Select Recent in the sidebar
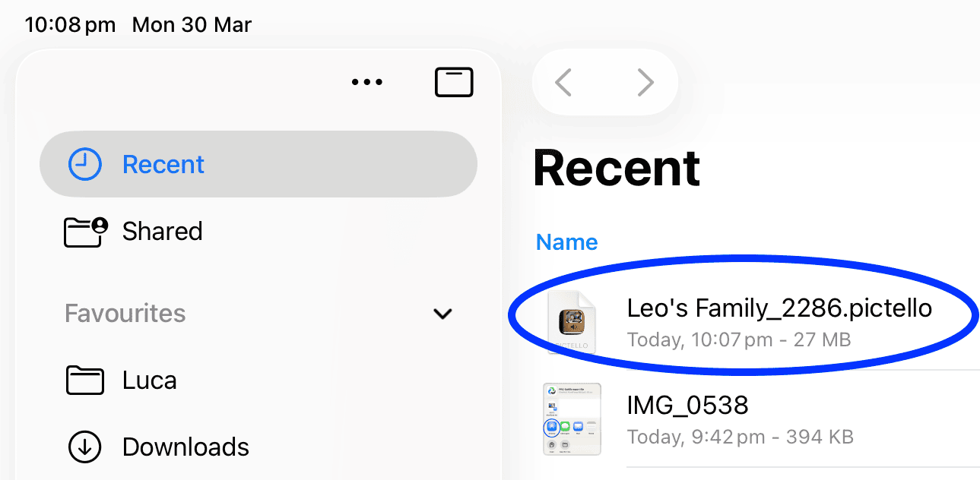The image size is (980, 480). 163,164
